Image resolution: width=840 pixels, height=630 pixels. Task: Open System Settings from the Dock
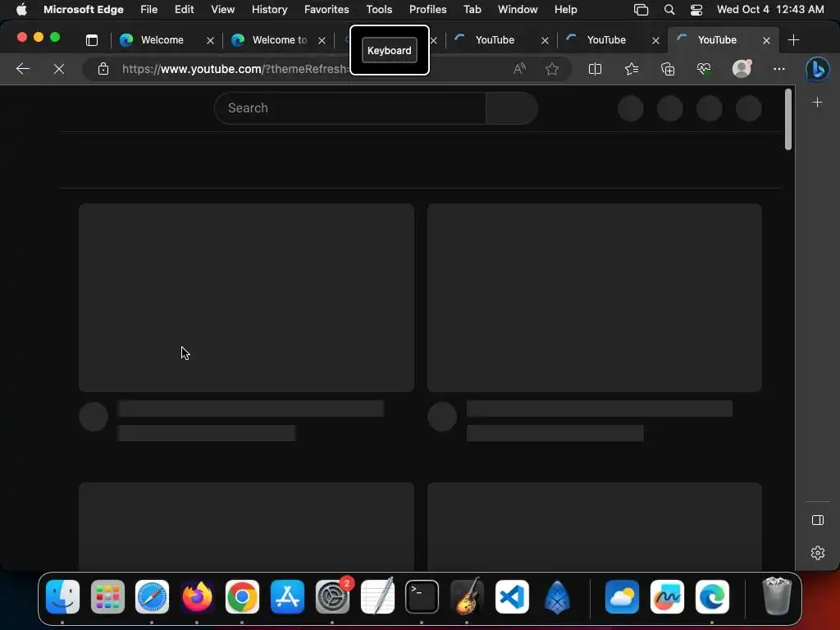point(332,596)
